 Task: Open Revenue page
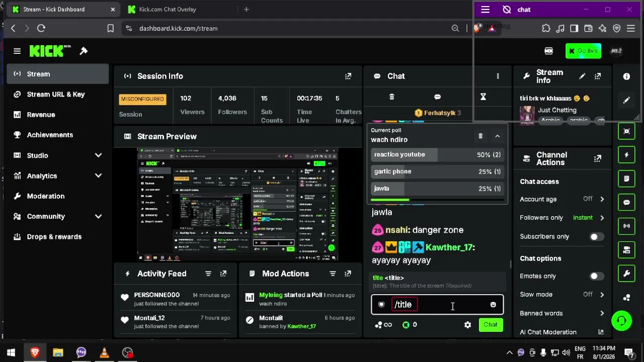tap(58, 115)
